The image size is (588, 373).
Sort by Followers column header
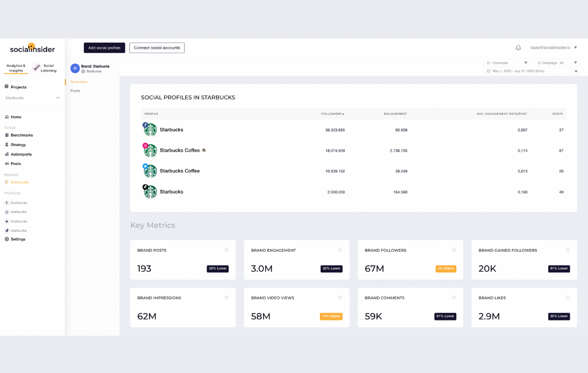click(x=333, y=114)
